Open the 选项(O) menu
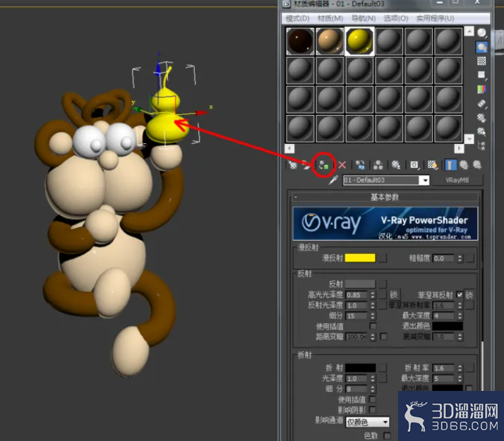This screenshot has height=441, width=504. (396, 18)
